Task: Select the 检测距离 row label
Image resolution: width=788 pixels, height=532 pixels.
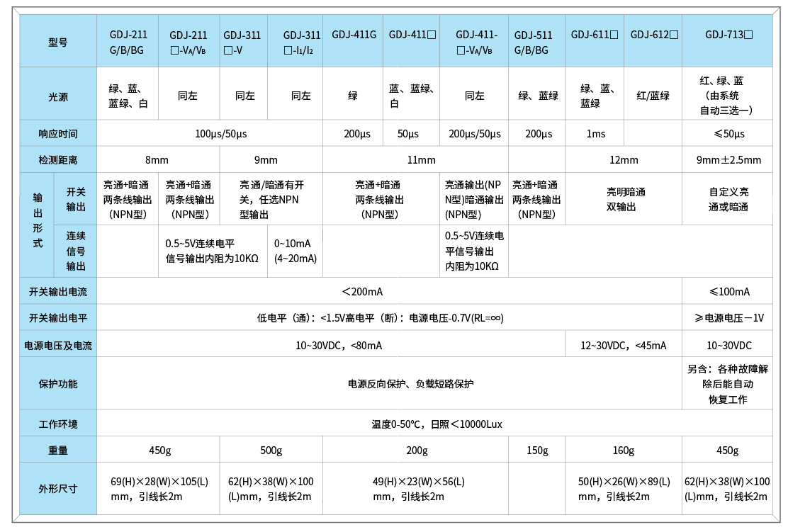Action: 58,159
